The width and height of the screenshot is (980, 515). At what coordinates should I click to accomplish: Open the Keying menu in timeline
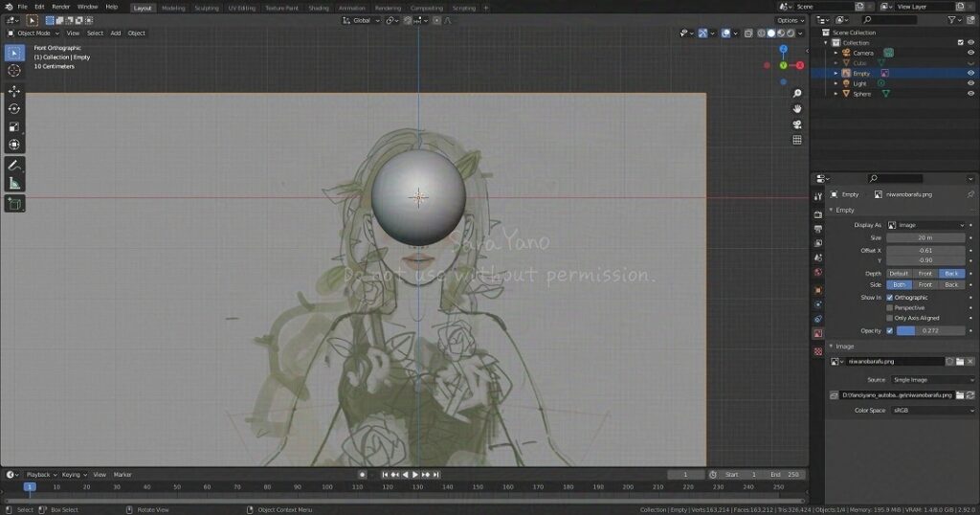pyautogui.click(x=74, y=475)
